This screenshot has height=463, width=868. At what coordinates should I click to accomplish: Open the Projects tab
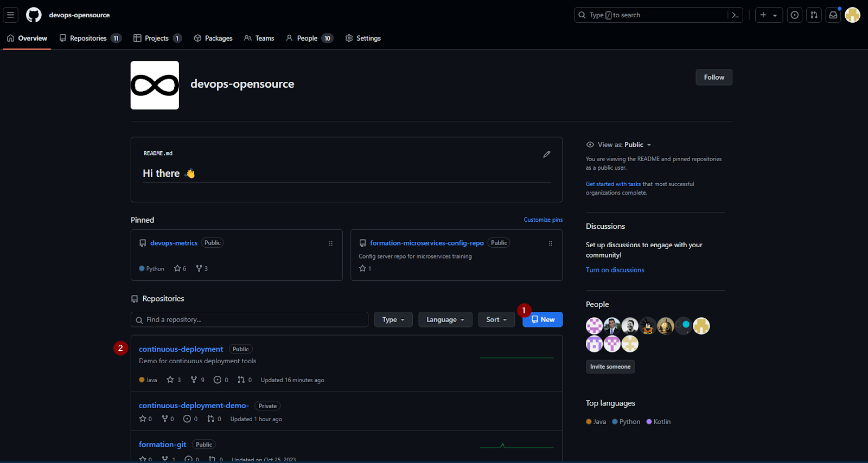pyautogui.click(x=157, y=38)
